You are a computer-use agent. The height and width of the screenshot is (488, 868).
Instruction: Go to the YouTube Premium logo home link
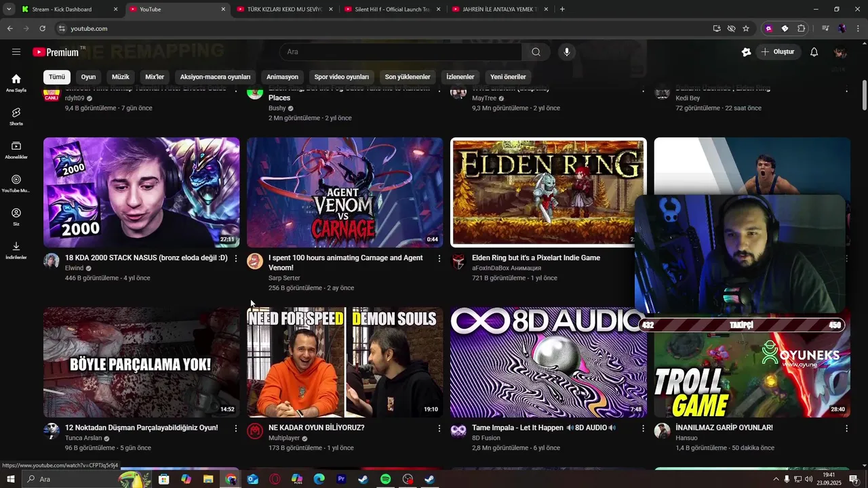[56, 52]
